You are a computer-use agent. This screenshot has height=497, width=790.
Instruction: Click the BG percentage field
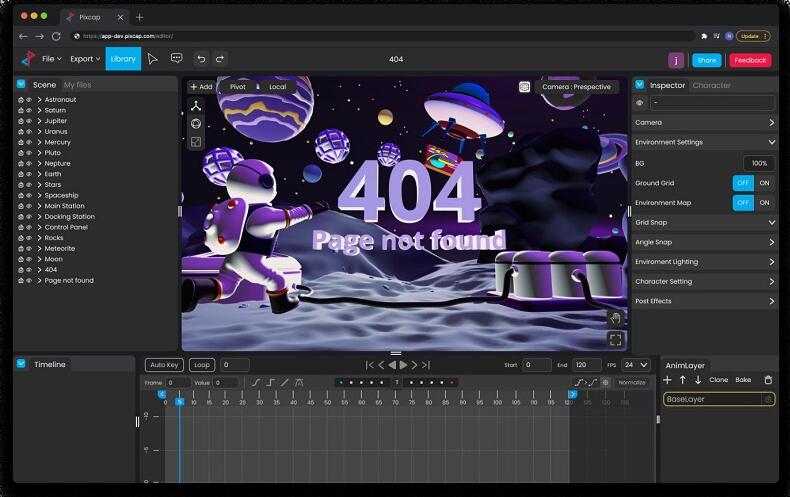click(x=759, y=163)
